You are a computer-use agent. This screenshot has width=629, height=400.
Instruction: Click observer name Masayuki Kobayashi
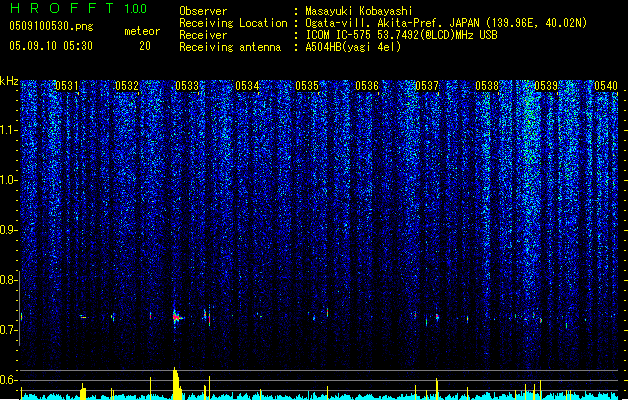point(359,11)
